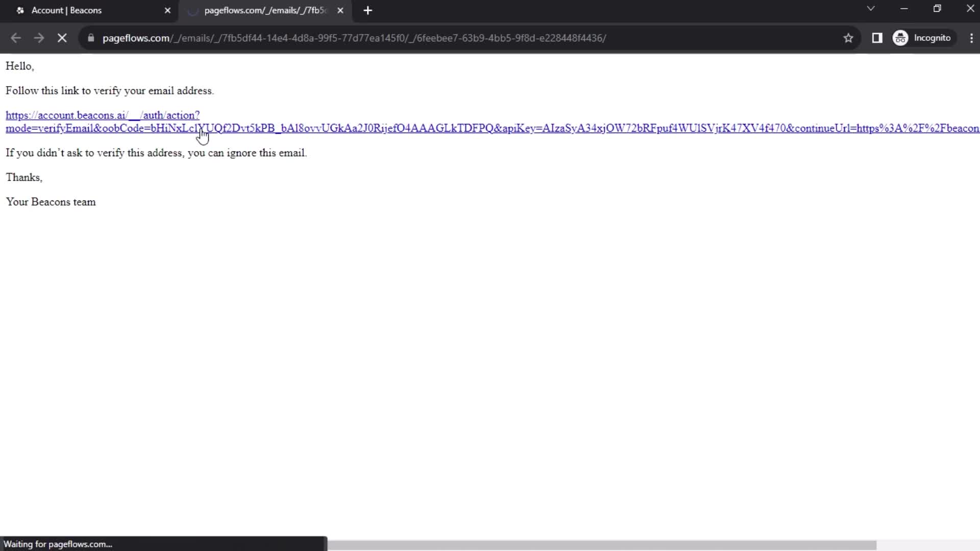Click the back navigation arrow icon
The height and width of the screenshot is (551, 980).
tap(16, 38)
